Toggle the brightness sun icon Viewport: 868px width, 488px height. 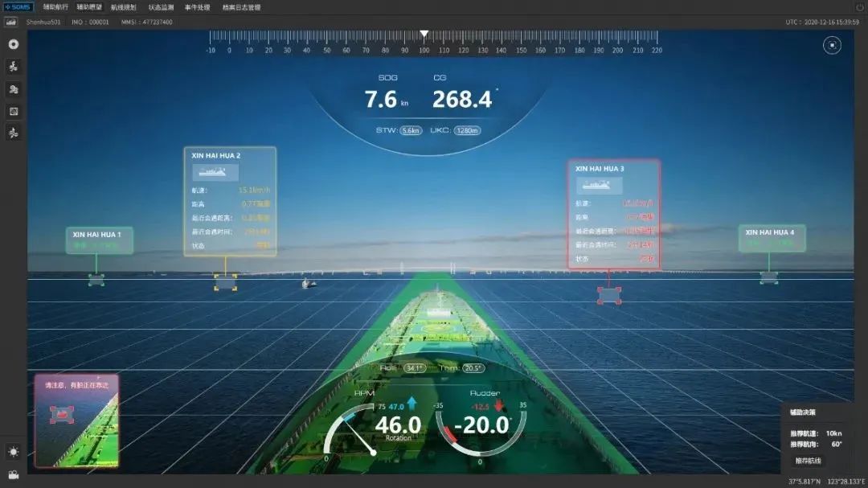(x=14, y=451)
